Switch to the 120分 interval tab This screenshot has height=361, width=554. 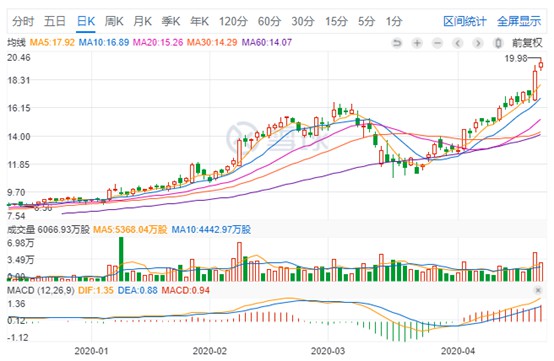[233, 21]
